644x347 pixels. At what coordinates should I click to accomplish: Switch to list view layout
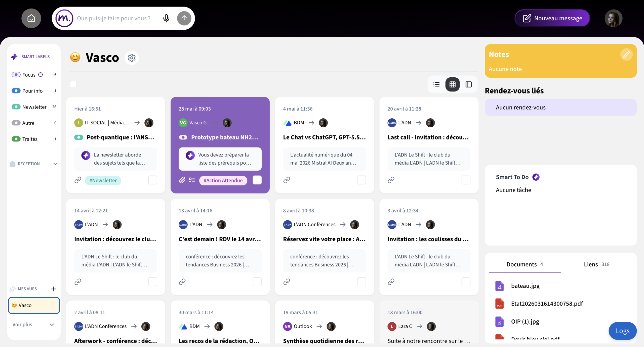click(436, 84)
